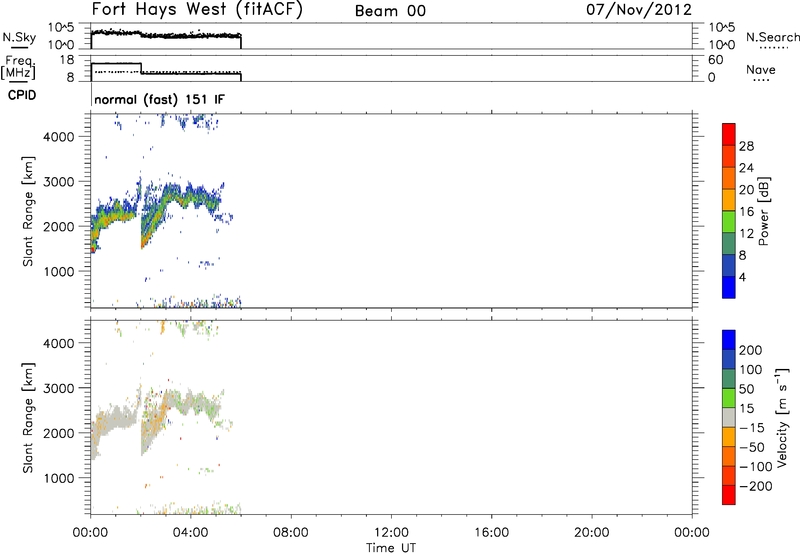Select the "N.Sky" legend label

tap(19, 37)
